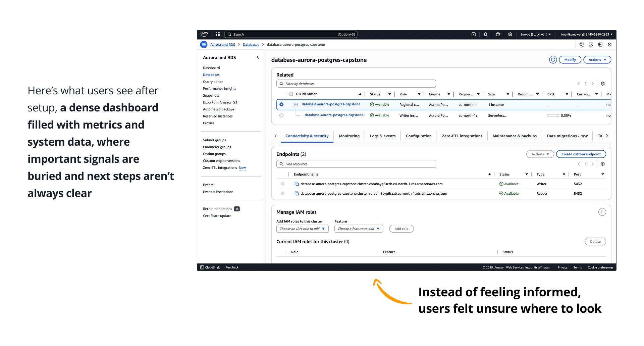Viewport: 644px width, 346px height.
Task: Open the AWS home logo
Action: [204, 34]
